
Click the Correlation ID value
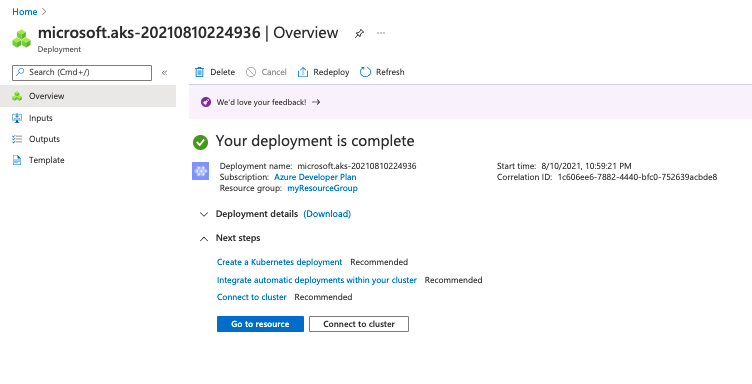(x=637, y=177)
